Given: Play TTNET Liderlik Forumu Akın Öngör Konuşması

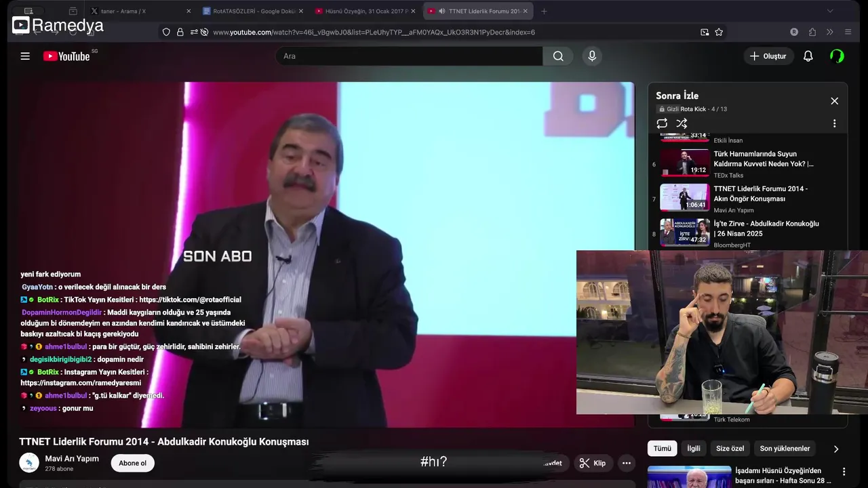Looking at the screenshot, I should (760, 194).
